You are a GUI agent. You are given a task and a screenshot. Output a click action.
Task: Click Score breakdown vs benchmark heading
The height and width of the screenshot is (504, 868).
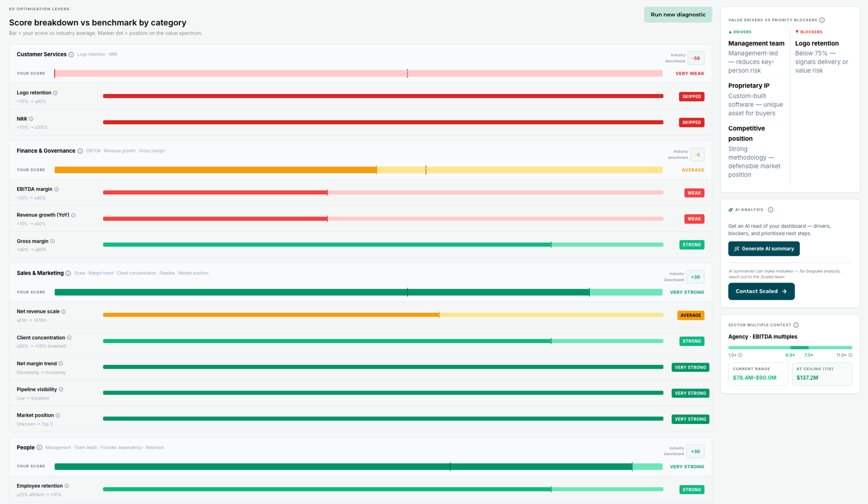pyautogui.click(x=98, y=23)
